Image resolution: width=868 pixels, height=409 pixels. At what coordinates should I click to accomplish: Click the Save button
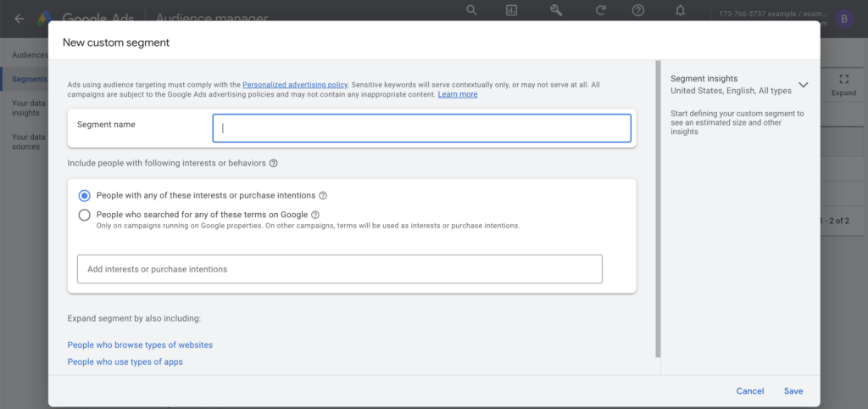click(x=793, y=391)
